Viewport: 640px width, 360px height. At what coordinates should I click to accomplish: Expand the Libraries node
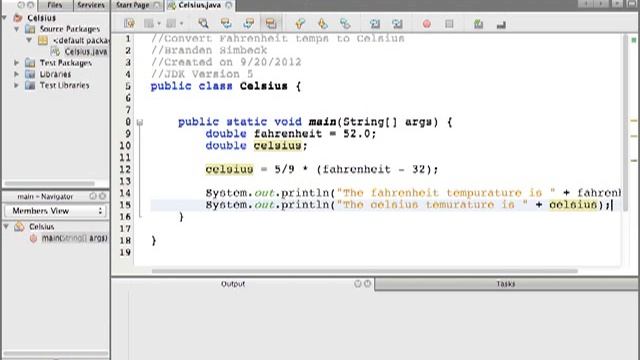(16, 74)
